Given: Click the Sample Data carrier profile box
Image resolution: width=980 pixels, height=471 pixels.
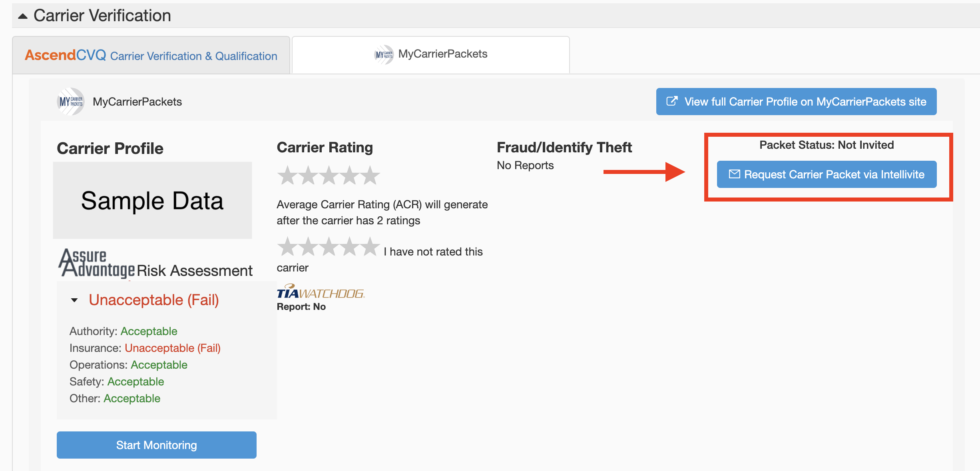Looking at the screenshot, I should pos(152,200).
